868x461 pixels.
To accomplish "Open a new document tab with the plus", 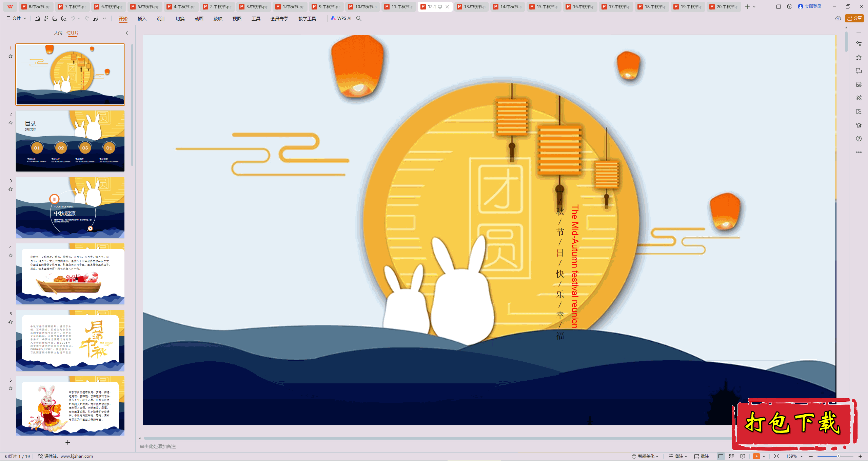I will click(x=747, y=7).
